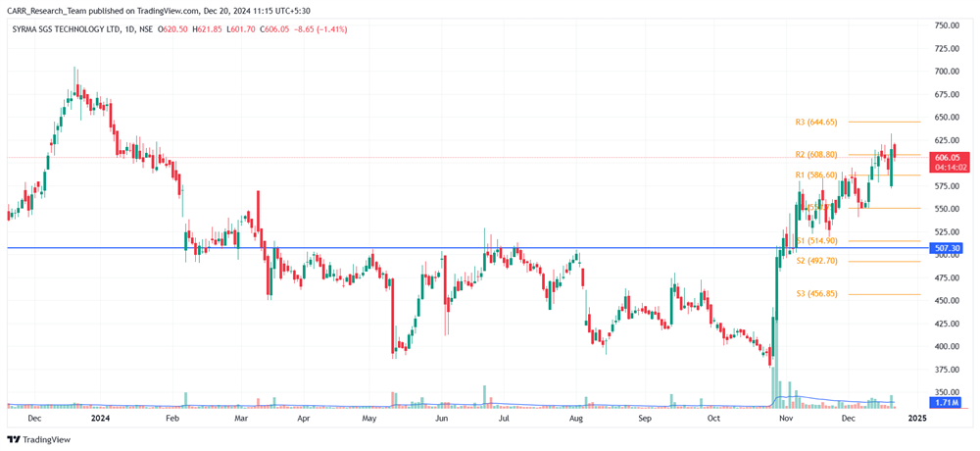Click the Jul label on time axis
The height and width of the screenshot is (451, 980).
tap(506, 418)
